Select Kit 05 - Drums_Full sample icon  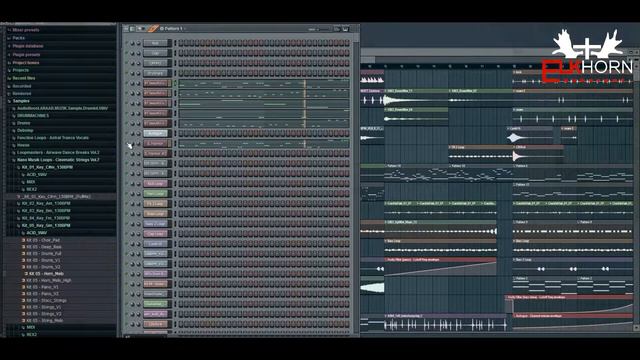(x=23, y=253)
